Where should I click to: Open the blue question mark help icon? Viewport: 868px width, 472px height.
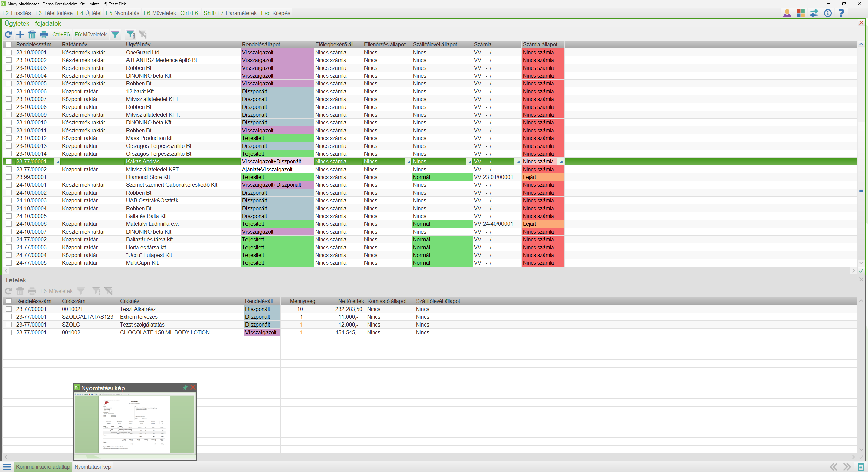[841, 13]
